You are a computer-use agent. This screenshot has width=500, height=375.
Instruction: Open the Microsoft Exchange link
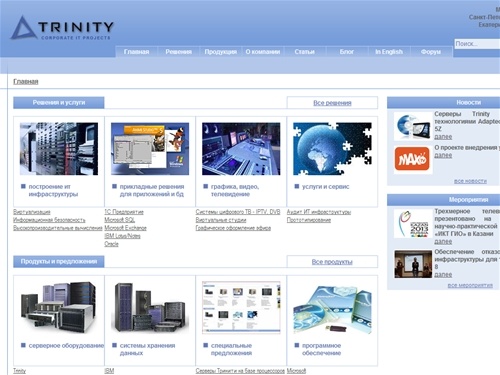pos(125,228)
